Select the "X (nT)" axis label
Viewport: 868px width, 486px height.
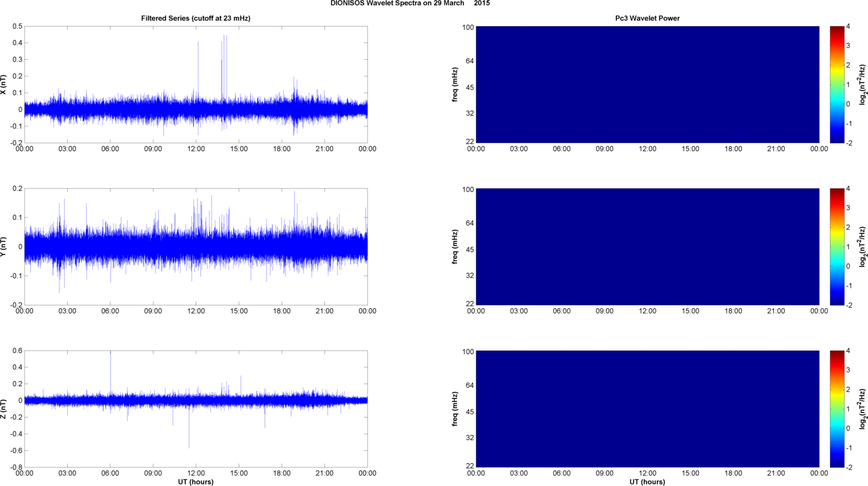4,85
